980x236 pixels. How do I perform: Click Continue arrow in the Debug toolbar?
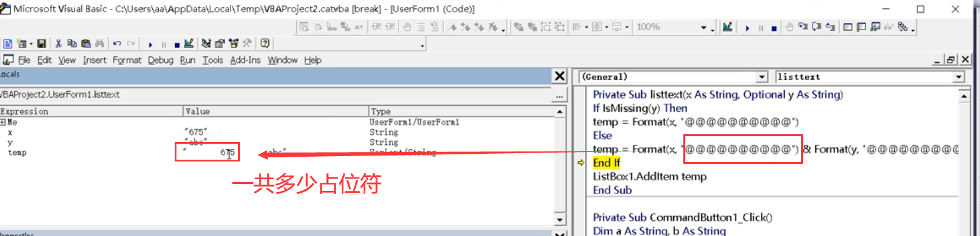click(x=747, y=28)
